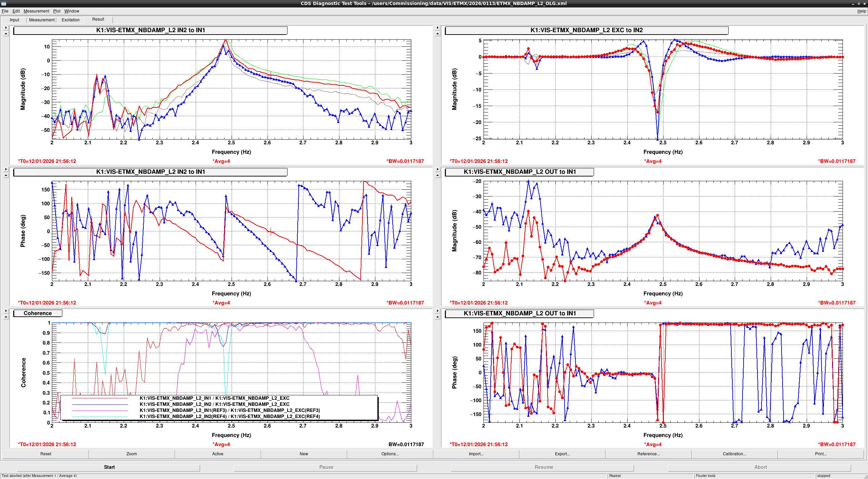The image size is (868, 479).
Task: Toggle the Zoom button
Action: coord(132,454)
